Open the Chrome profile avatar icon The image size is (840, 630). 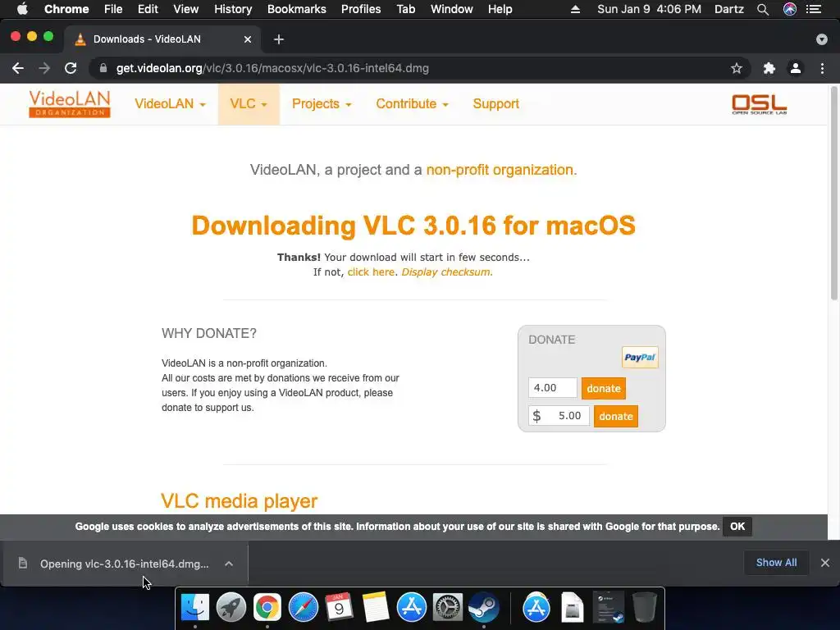point(796,68)
